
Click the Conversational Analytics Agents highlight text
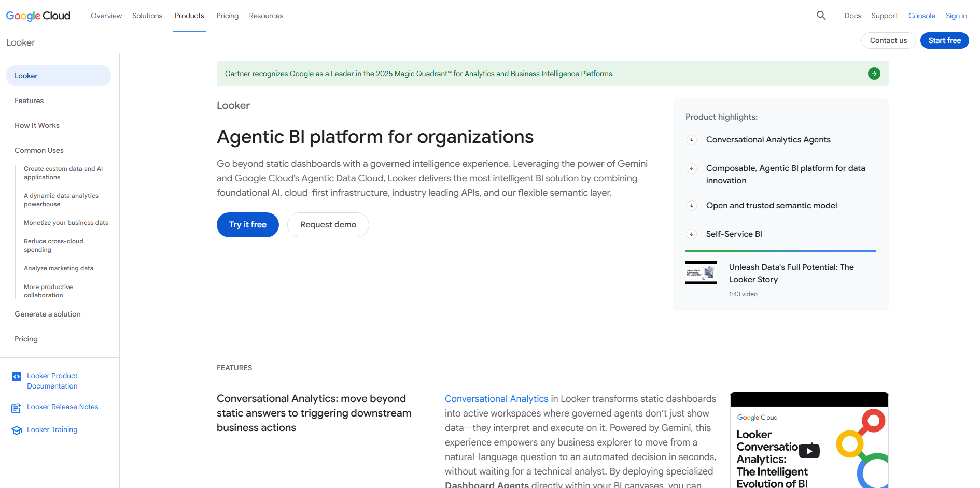point(768,140)
